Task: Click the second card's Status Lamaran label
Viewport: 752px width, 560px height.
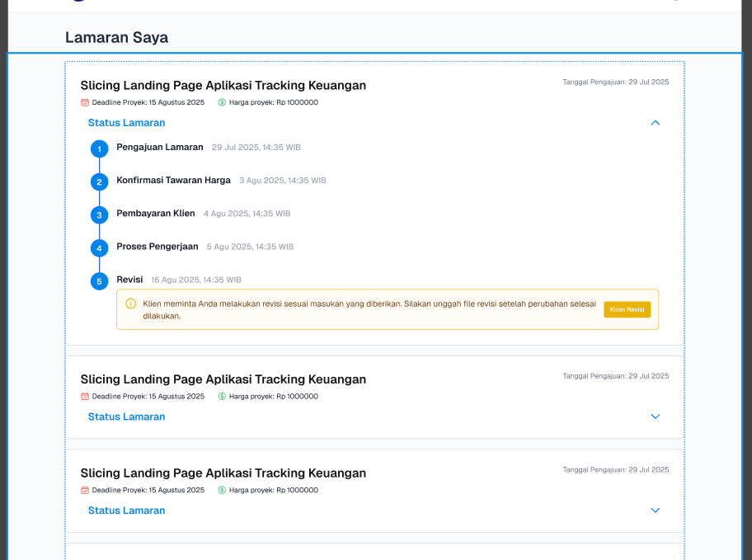Action: (x=126, y=416)
